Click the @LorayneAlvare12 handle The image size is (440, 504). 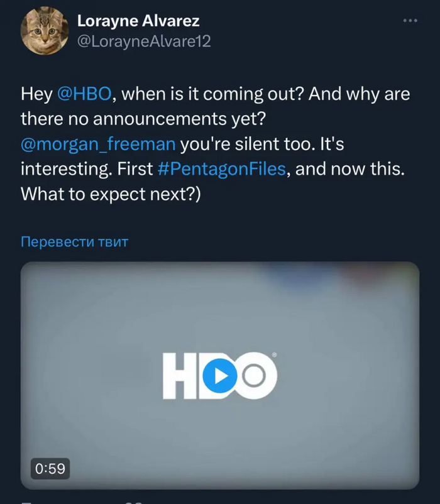pos(143,41)
